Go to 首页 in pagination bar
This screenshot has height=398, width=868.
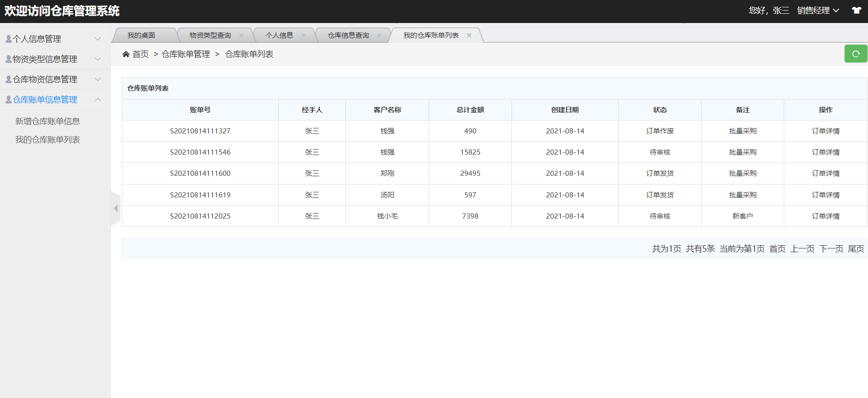pos(777,249)
